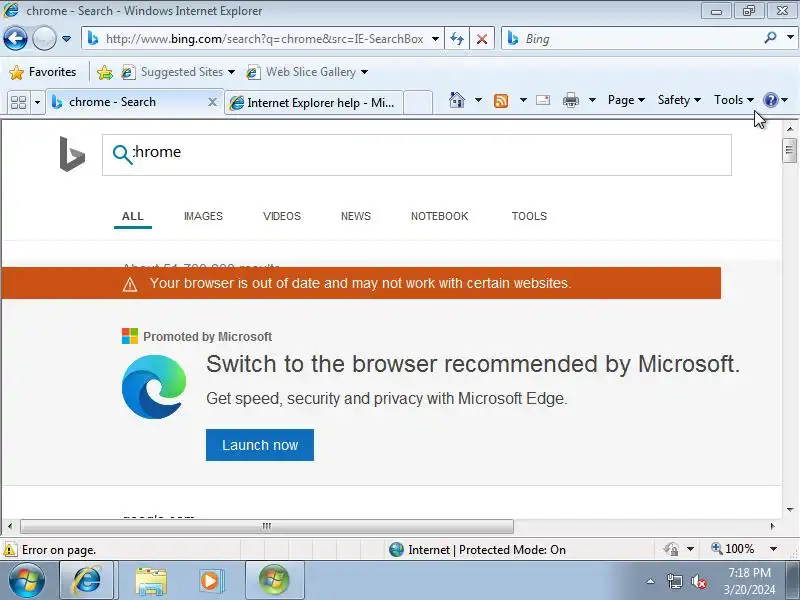Click the Add to Favorites Bar star icon

105,72
